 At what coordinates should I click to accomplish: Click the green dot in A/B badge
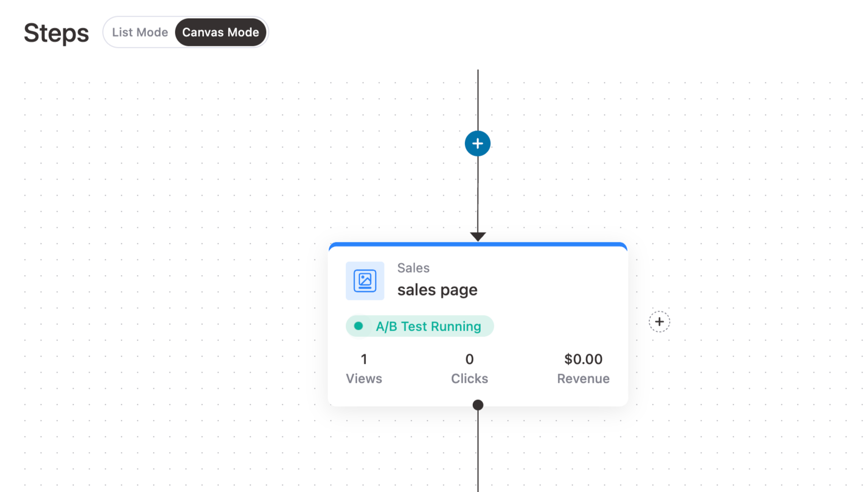coord(359,326)
